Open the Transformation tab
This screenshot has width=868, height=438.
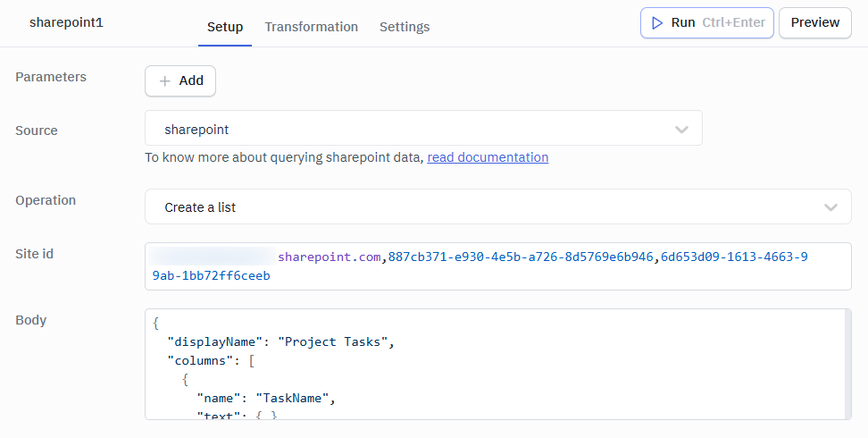(x=311, y=27)
